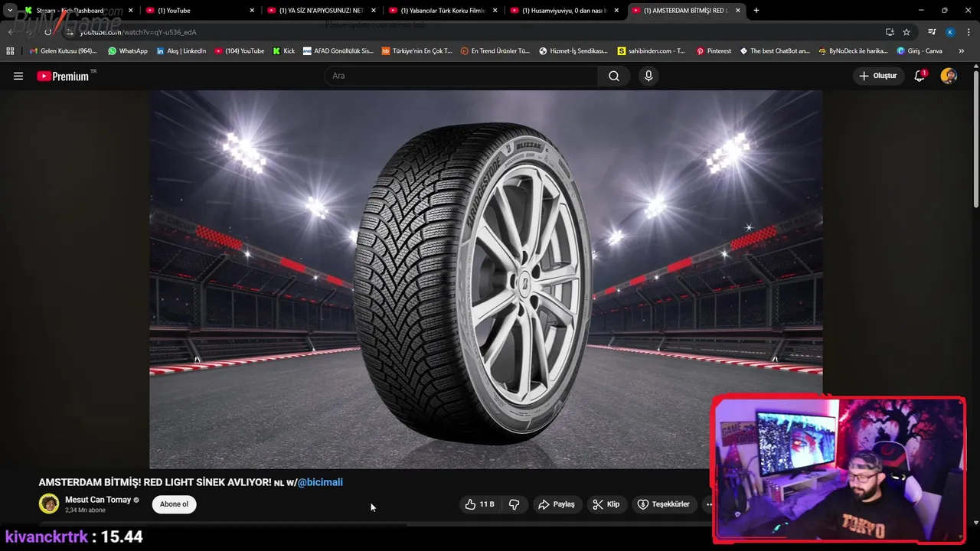The image size is (980, 551).
Task: Like the video with thumbs up
Action: click(x=479, y=504)
